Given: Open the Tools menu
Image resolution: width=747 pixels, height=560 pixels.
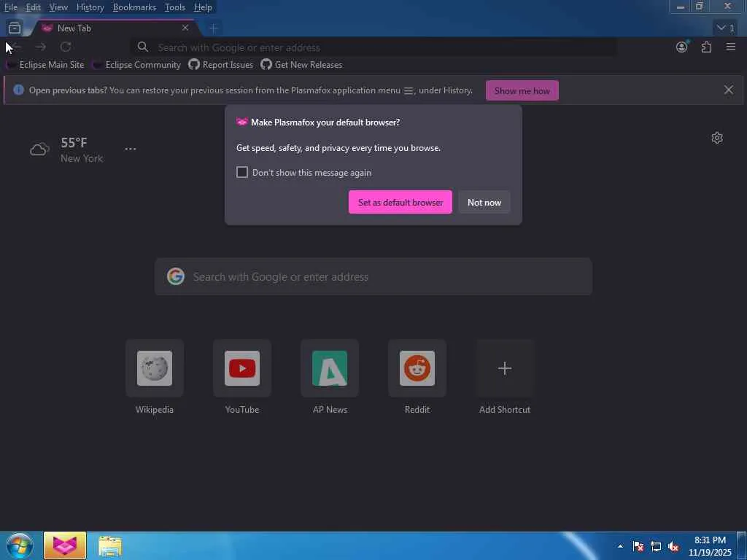Looking at the screenshot, I should [174, 7].
